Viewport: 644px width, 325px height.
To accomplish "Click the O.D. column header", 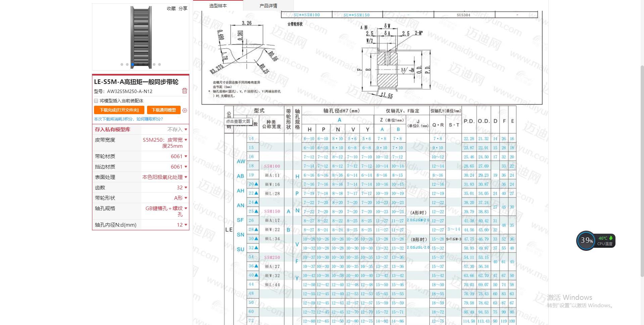I will (x=484, y=121).
